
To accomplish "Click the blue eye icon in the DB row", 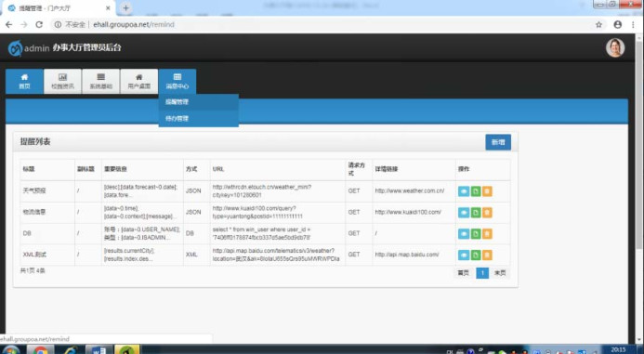I will [x=464, y=233].
